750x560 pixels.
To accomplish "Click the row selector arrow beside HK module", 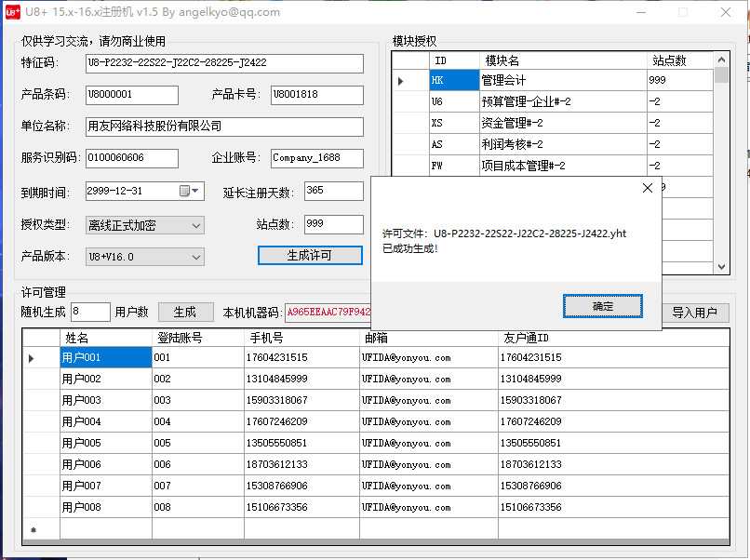I will point(402,80).
